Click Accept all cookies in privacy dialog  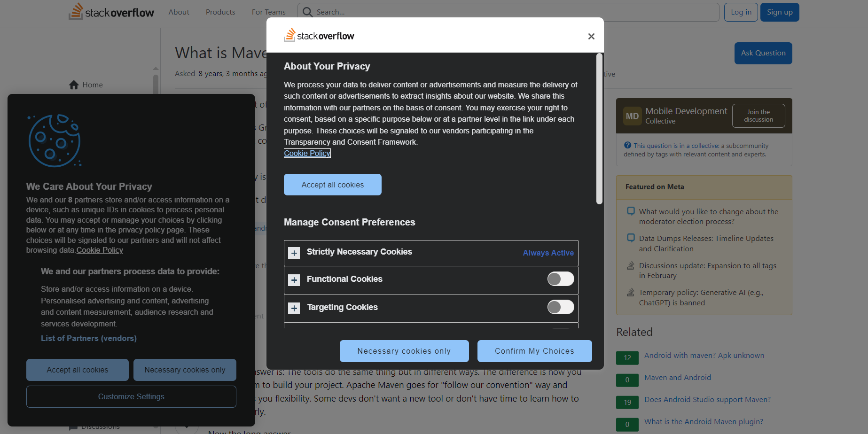333,185
